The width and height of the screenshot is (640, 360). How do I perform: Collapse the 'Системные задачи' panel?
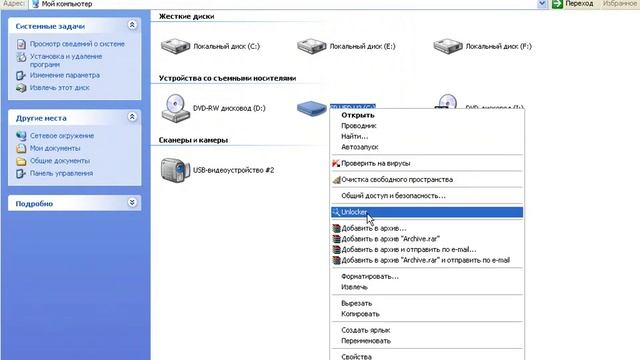(132, 25)
